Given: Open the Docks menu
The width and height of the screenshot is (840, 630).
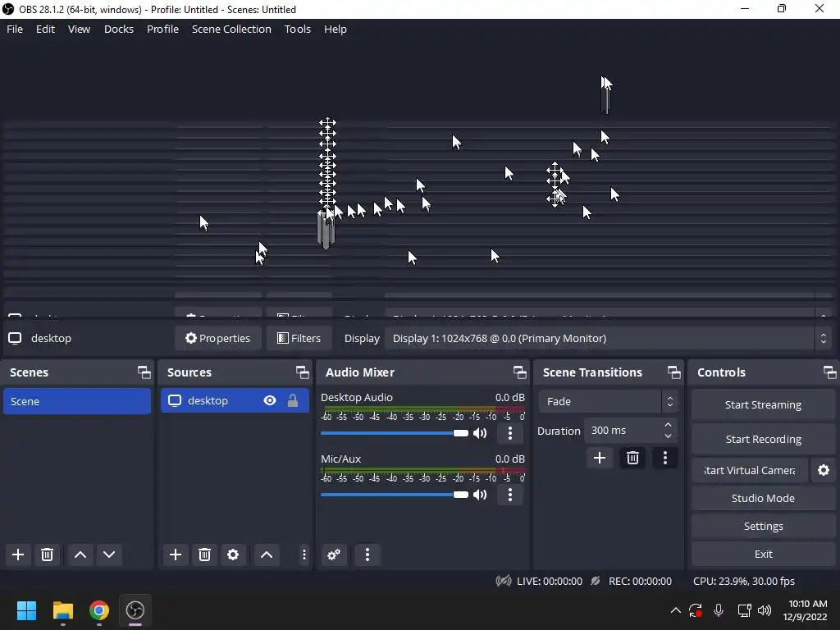Looking at the screenshot, I should point(118,29).
